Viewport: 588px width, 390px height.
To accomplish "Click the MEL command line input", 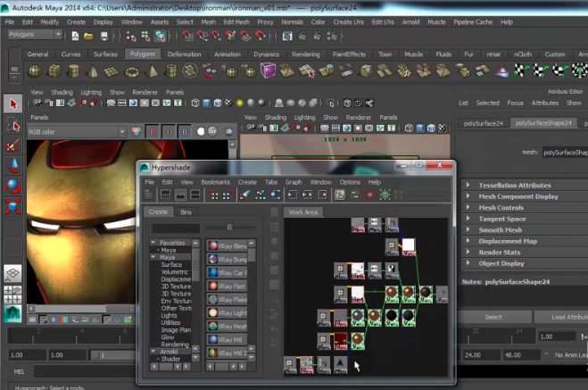I will [86, 371].
